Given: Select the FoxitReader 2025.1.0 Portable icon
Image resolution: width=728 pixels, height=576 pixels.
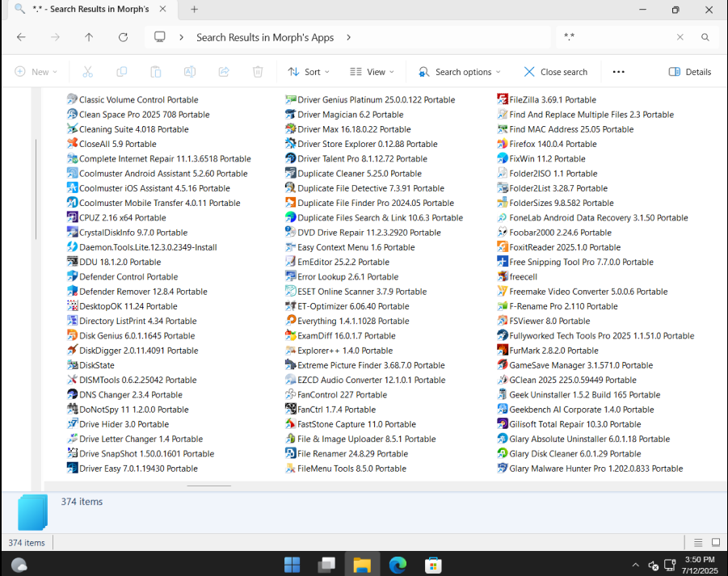Looking at the screenshot, I should (502, 247).
